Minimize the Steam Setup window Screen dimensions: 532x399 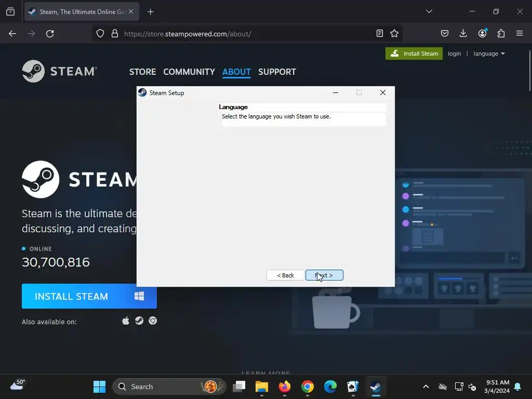pos(336,92)
